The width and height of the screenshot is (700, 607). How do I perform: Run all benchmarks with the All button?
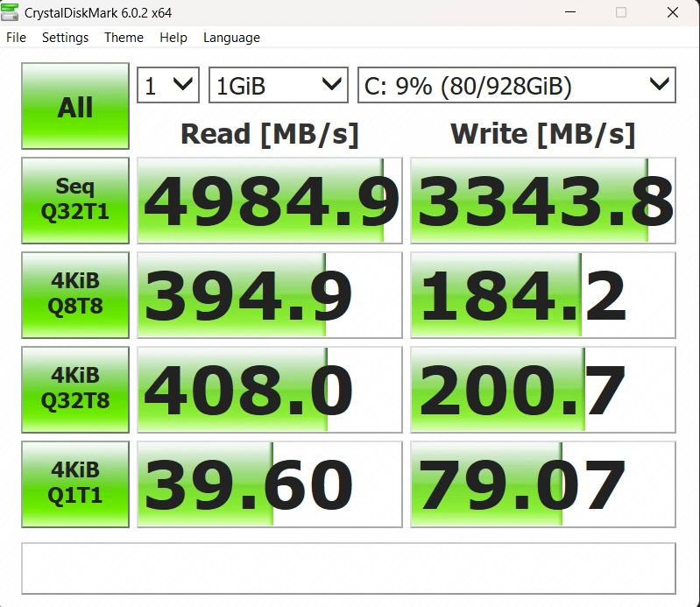point(75,106)
